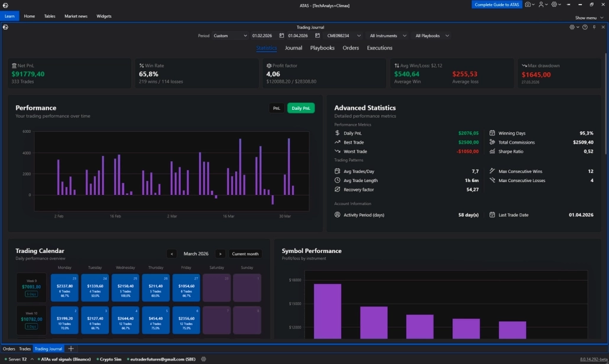
Task: Select the Statistics tab
Action: coord(266,48)
